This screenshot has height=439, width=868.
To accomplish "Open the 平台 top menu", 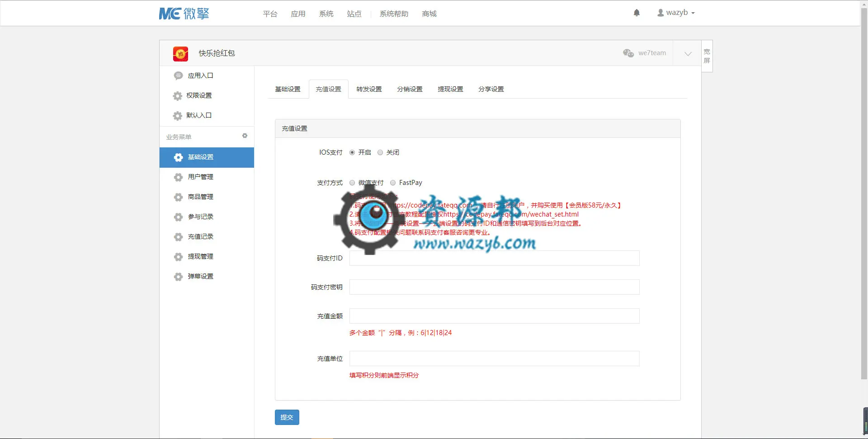I will pyautogui.click(x=270, y=14).
